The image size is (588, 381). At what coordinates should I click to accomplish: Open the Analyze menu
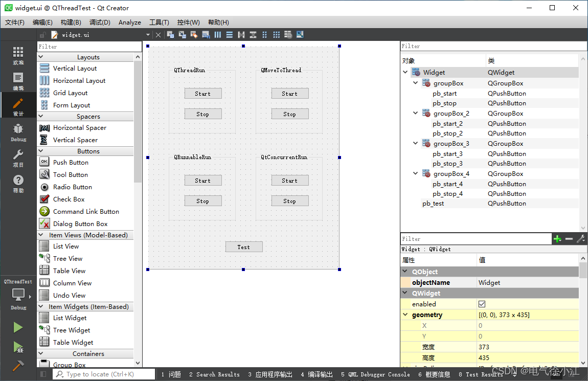tap(130, 22)
